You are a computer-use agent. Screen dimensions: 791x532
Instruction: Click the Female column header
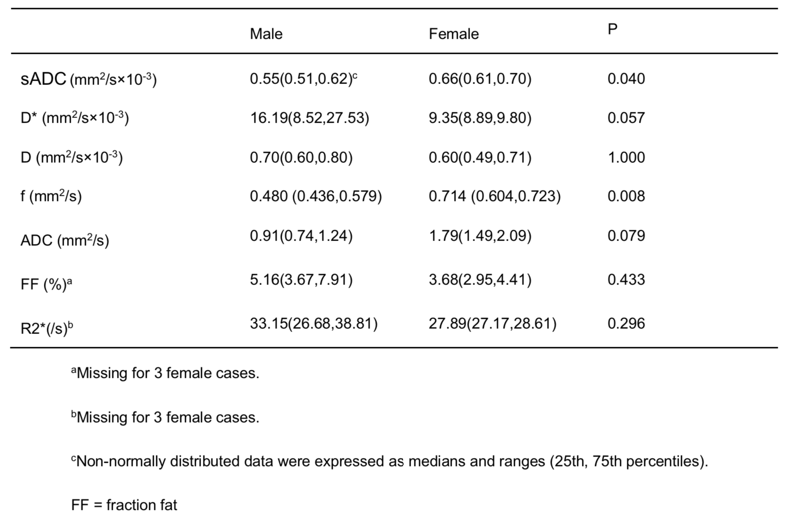tap(454, 34)
